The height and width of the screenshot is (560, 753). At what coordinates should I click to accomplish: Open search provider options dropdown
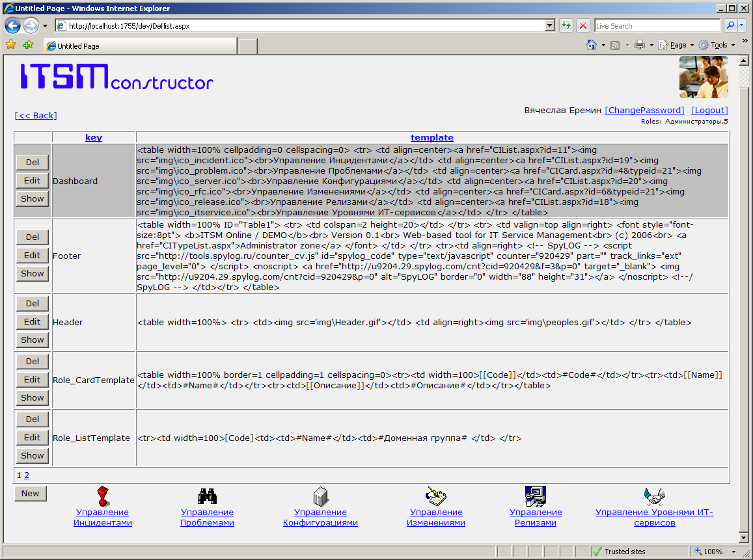pyautogui.click(x=741, y=25)
